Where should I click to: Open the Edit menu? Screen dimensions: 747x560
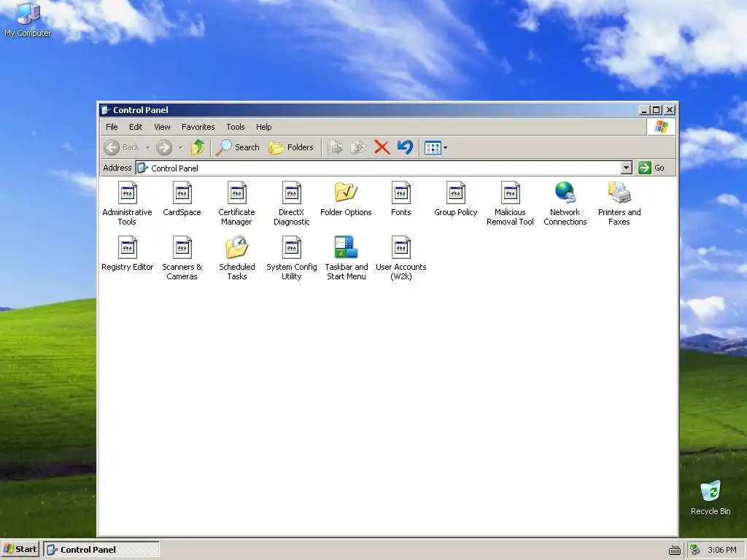click(136, 127)
